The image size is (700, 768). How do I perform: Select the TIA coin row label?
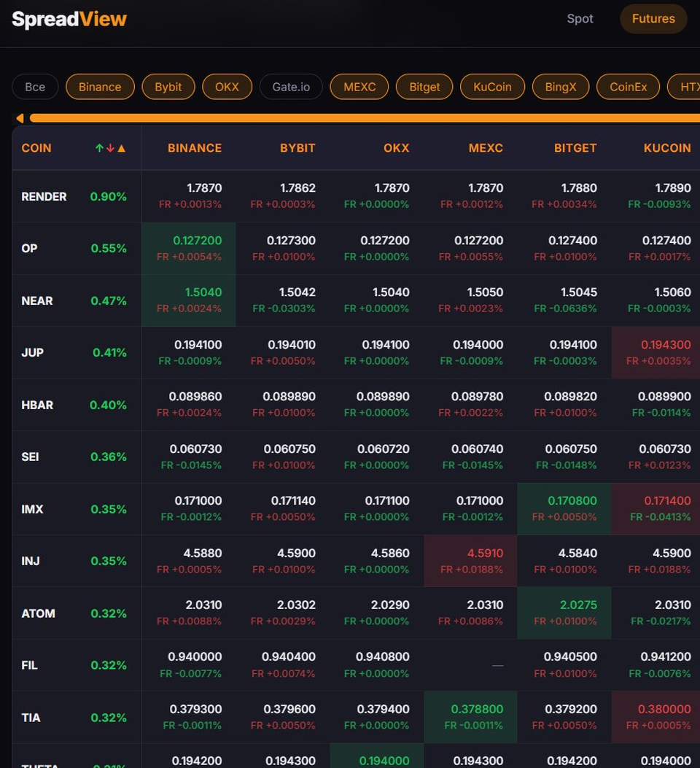(31, 718)
